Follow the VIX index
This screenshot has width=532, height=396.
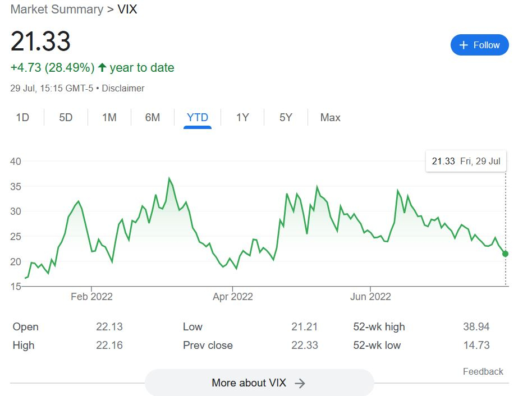coord(479,45)
